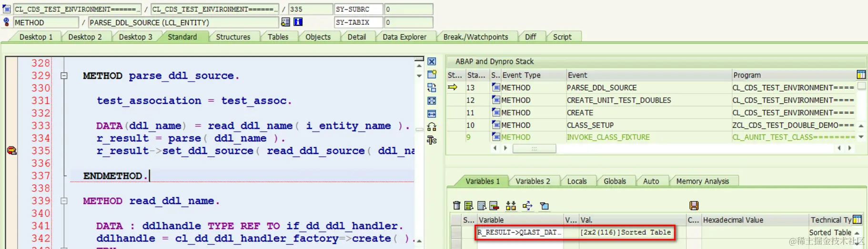Go to the Objects tab
868x249 pixels.
coord(318,37)
